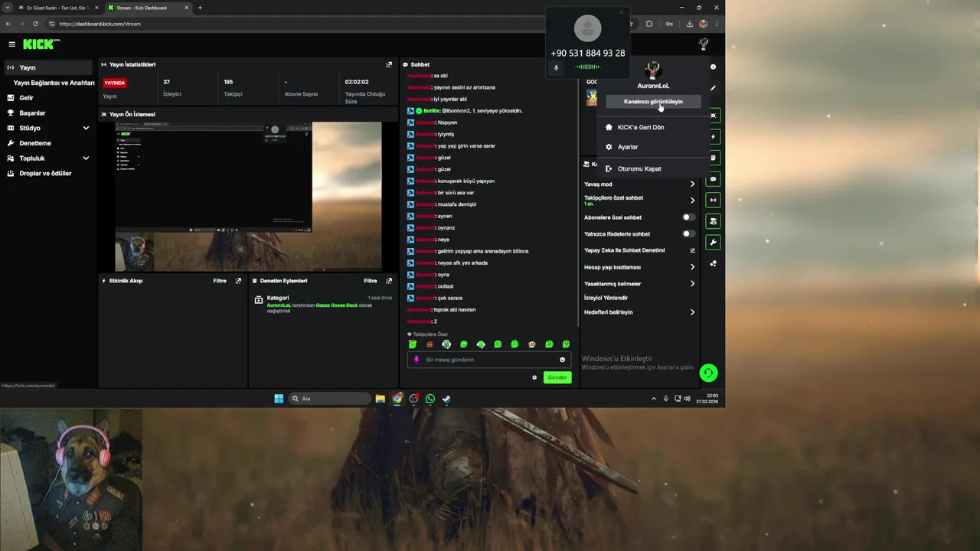Viewport: 980px width, 551px height.
Task: Open a new browser tab
Action: pyautogui.click(x=201, y=8)
